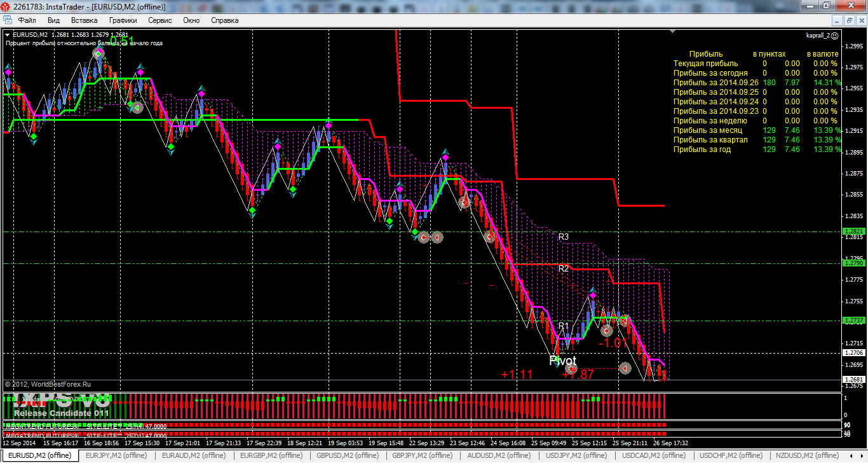Click the 1.2737 price level tag

coord(853,321)
